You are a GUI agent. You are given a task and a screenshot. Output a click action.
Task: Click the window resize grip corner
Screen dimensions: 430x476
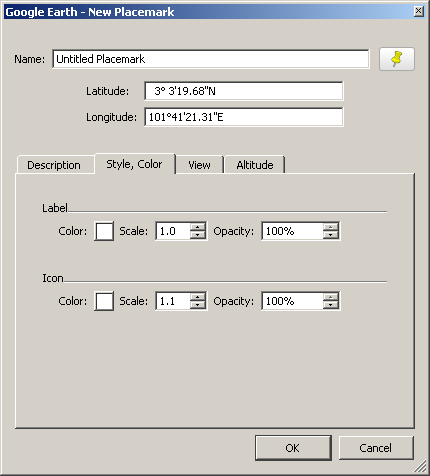click(x=421, y=466)
